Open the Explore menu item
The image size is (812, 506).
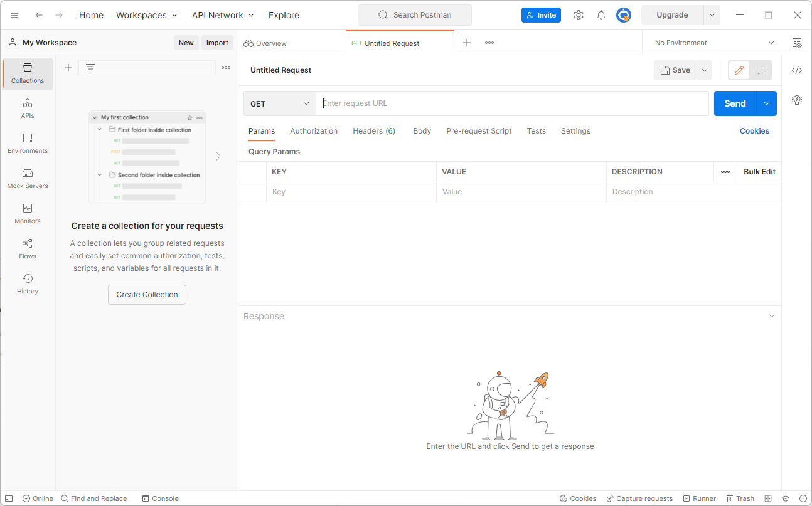pyautogui.click(x=284, y=15)
